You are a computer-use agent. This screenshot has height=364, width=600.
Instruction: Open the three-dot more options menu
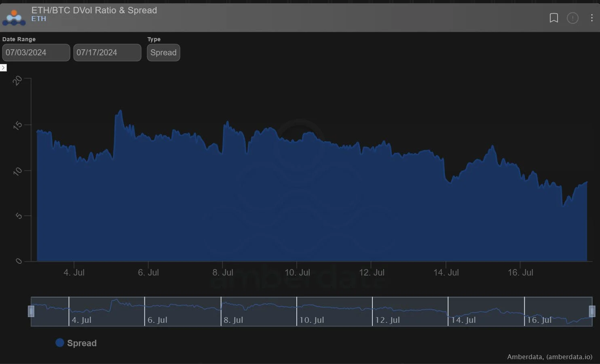point(592,18)
